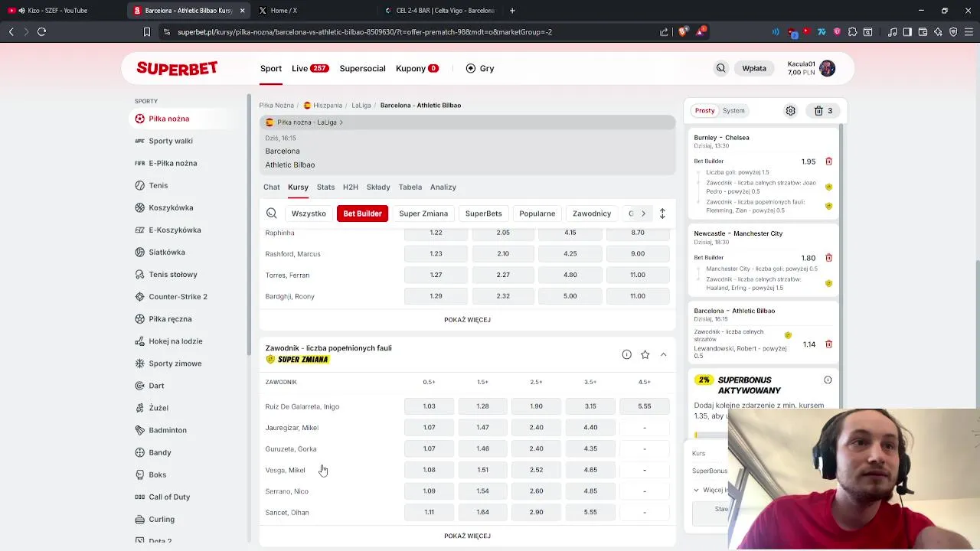Go to Live section
The height and width of the screenshot is (551, 980).
tap(310, 68)
